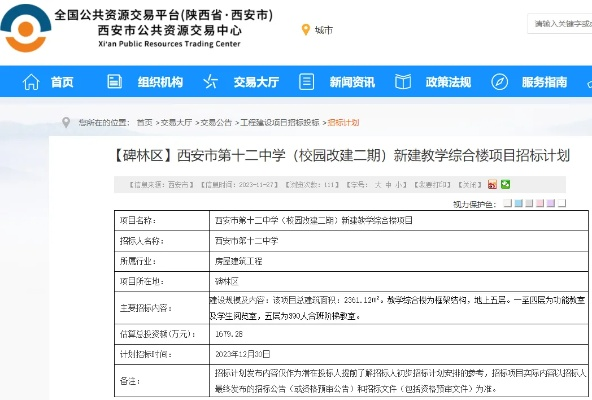This screenshot has height=400, width=592.
Task: Click the estimated investment value 1679.28
Action: (x=229, y=334)
